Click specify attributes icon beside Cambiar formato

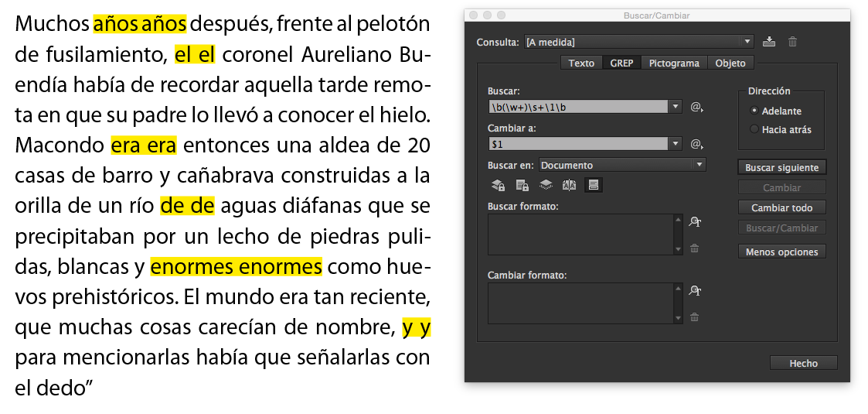695,291
